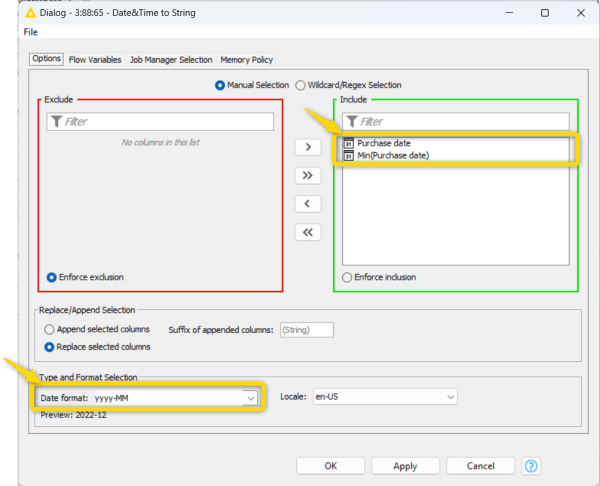Click the calendar icon beside Min(Purchase date)
Viewport: 600px width, 486px height.
point(349,155)
